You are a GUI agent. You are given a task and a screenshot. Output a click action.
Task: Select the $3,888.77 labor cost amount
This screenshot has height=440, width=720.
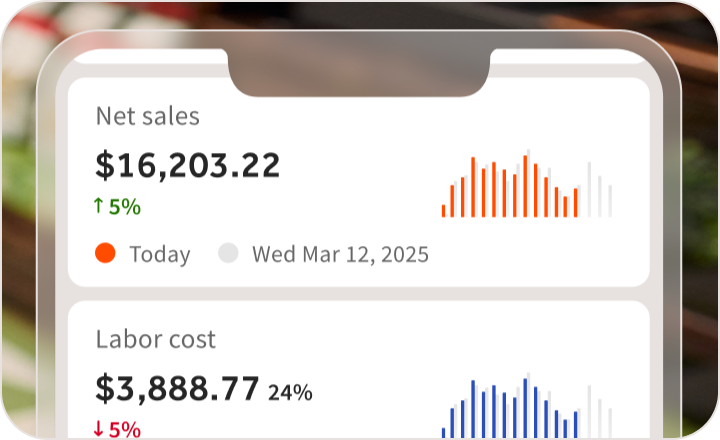177,389
